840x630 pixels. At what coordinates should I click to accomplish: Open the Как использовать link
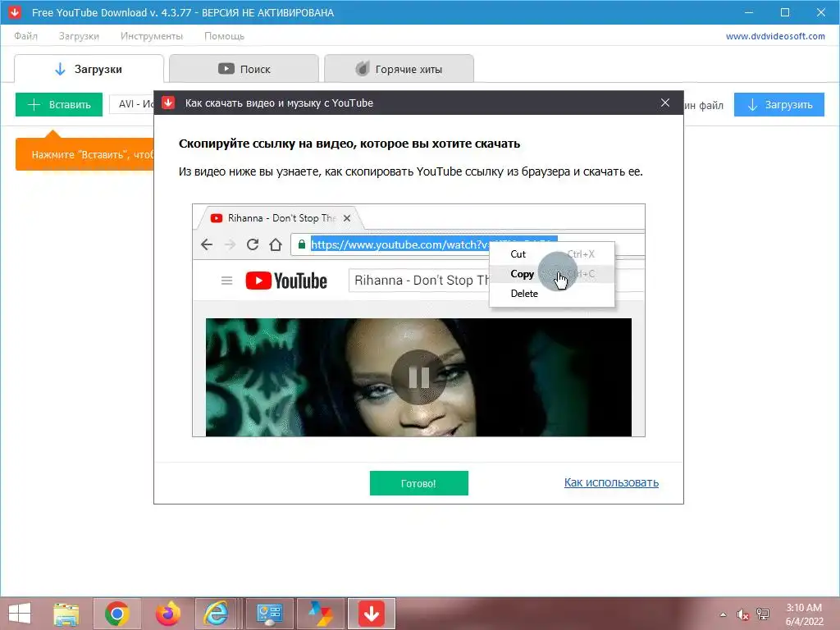tap(611, 482)
